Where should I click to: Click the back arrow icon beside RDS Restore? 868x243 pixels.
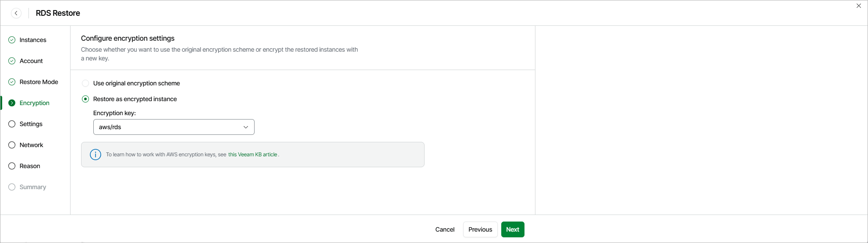click(16, 13)
